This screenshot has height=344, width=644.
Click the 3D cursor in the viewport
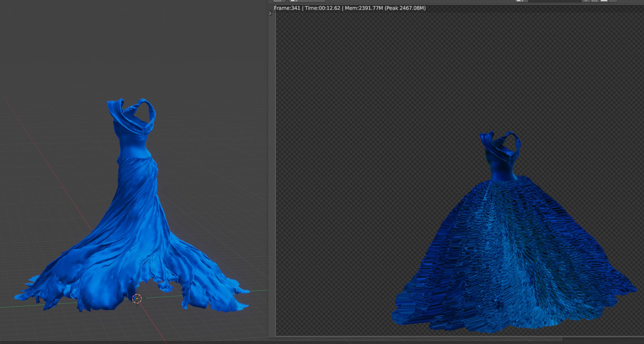pos(137,298)
